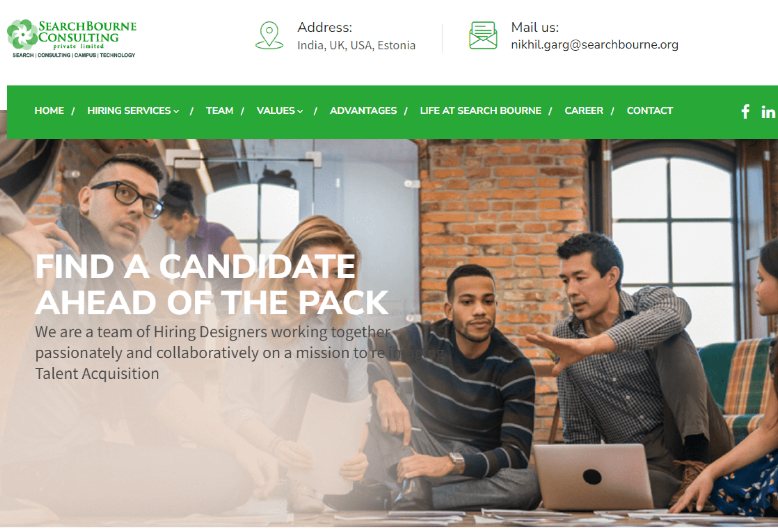The width and height of the screenshot is (778, 532).
Task: Open the Facebook icon link
Action: (x=745, y=111)
